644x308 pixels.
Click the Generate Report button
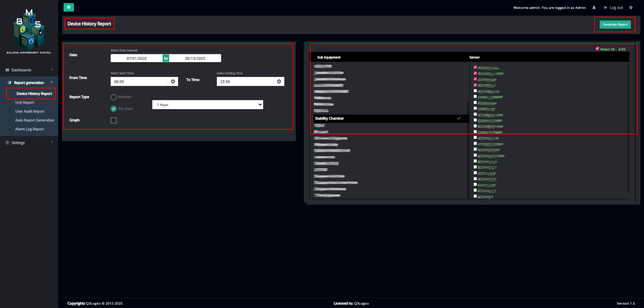615,24
